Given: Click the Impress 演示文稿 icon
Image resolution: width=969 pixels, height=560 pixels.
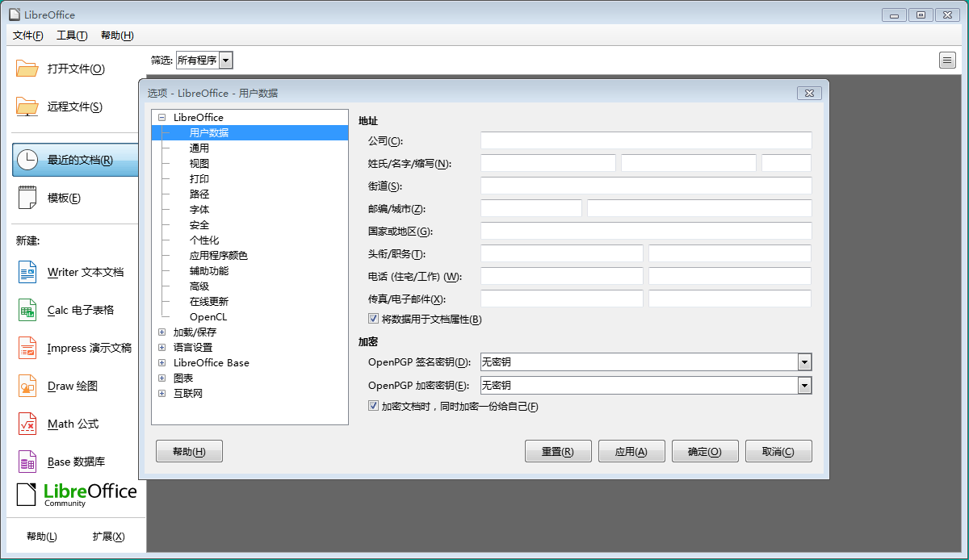Looking at the screenshot, I should pos(27,349).
